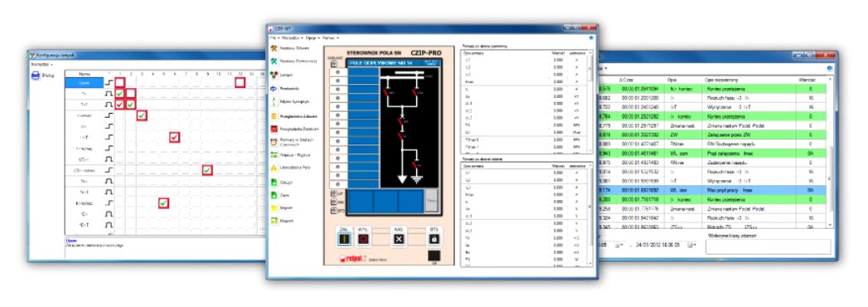This screenshot has width=868, height=307.
Task: Tick the empty checkbox in the selected first row, column 12
Action: [x=240, y=82]
